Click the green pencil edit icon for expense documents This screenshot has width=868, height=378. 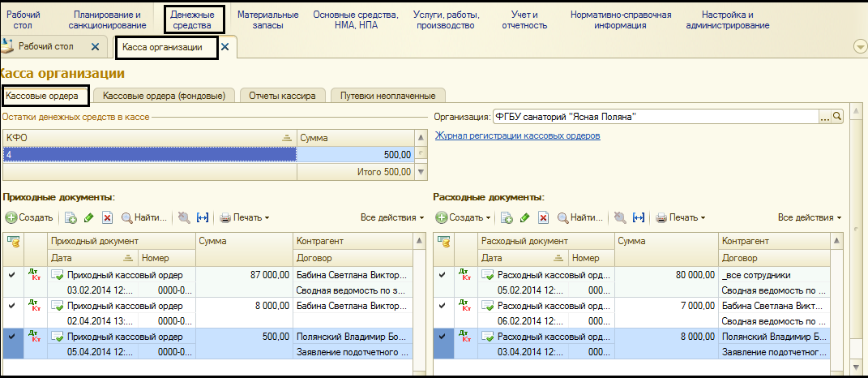point(525,217)
